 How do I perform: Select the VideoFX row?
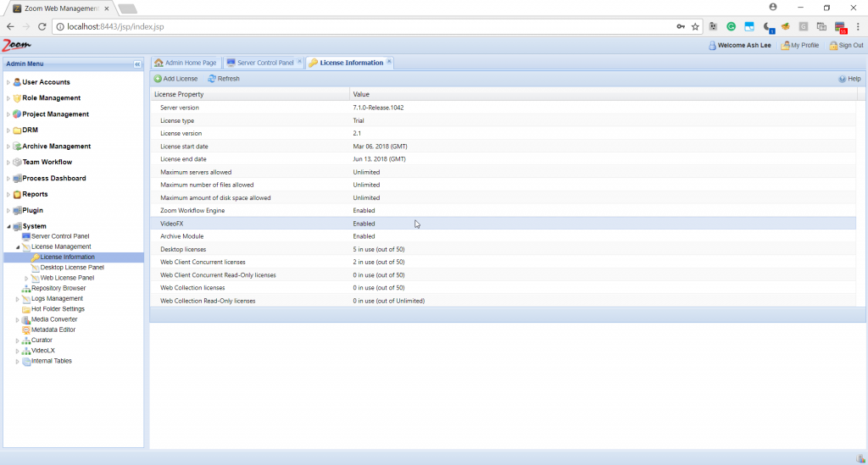[x=504, y=224]
